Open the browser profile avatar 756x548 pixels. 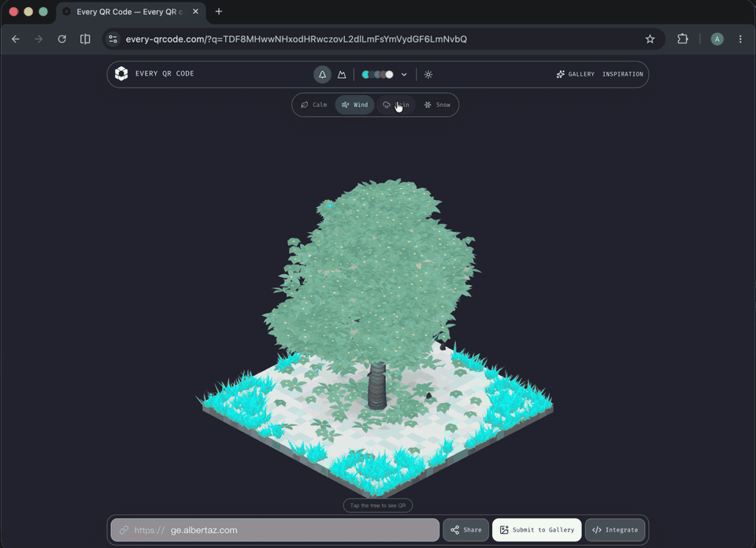pyautogui.click(x=717, y=39)
